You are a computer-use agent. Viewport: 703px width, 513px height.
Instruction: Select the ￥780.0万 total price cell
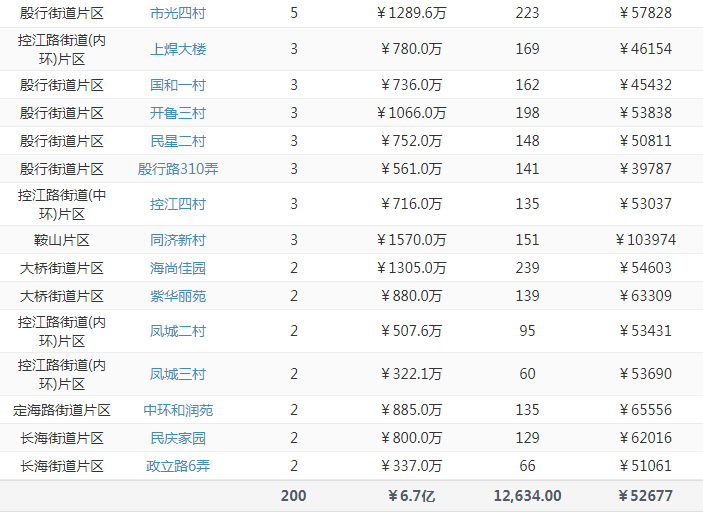pyautogui.click(x=411, y=49)
